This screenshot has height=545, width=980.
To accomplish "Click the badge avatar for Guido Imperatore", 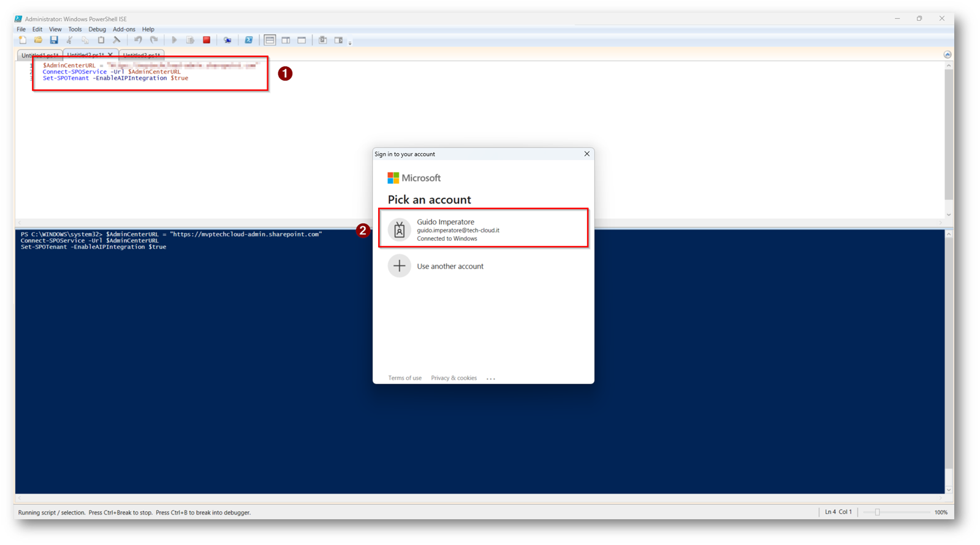I will point(399,229).
